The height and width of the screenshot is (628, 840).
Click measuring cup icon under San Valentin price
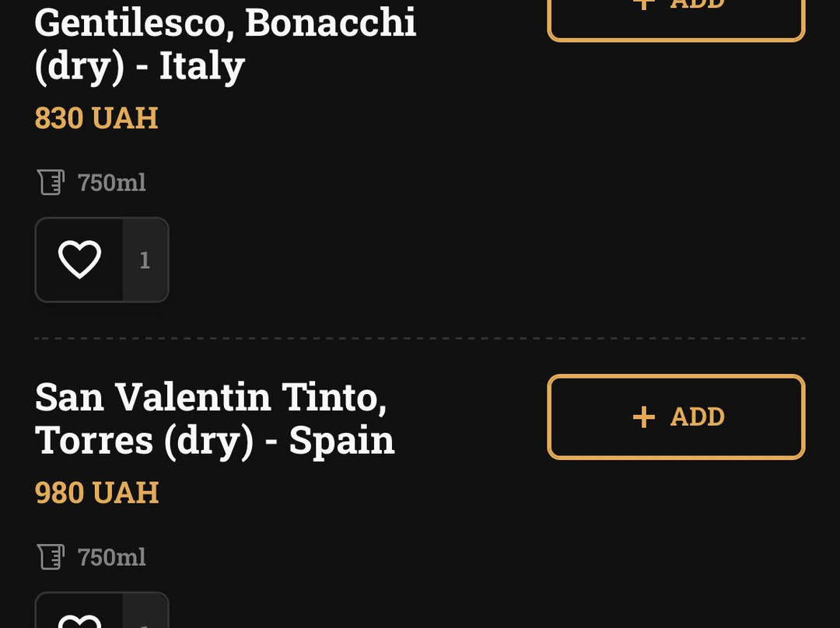(x=51, y=557)
